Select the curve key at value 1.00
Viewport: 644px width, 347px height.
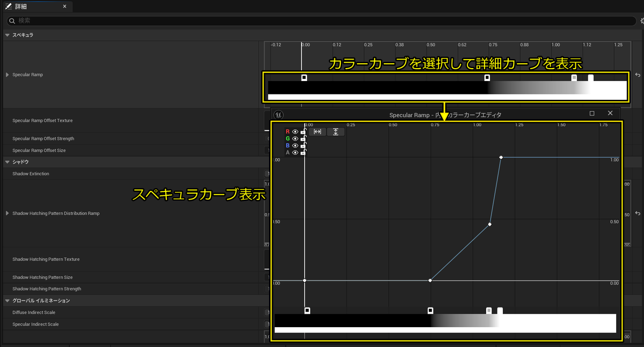(x=501, y=158)
